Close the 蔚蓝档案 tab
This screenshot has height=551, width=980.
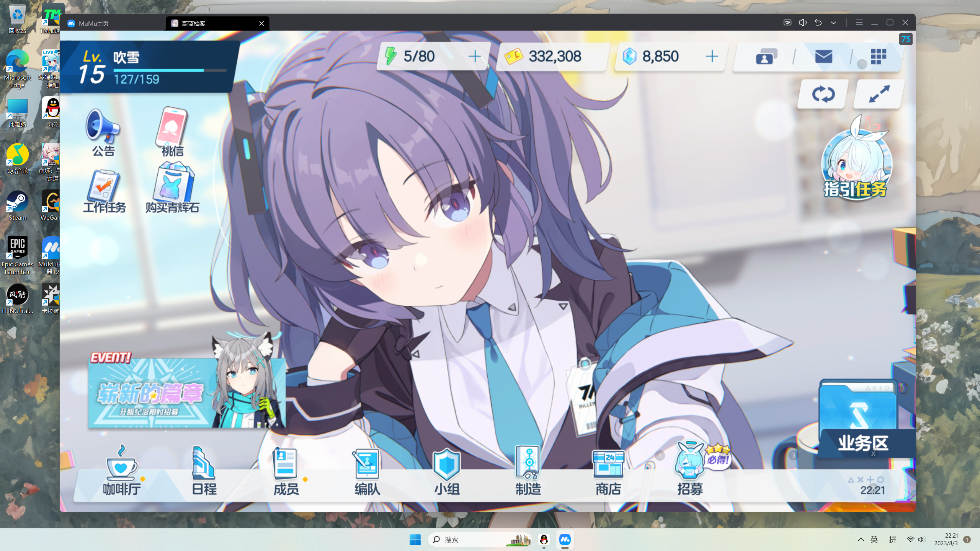[x=261, y=23]
